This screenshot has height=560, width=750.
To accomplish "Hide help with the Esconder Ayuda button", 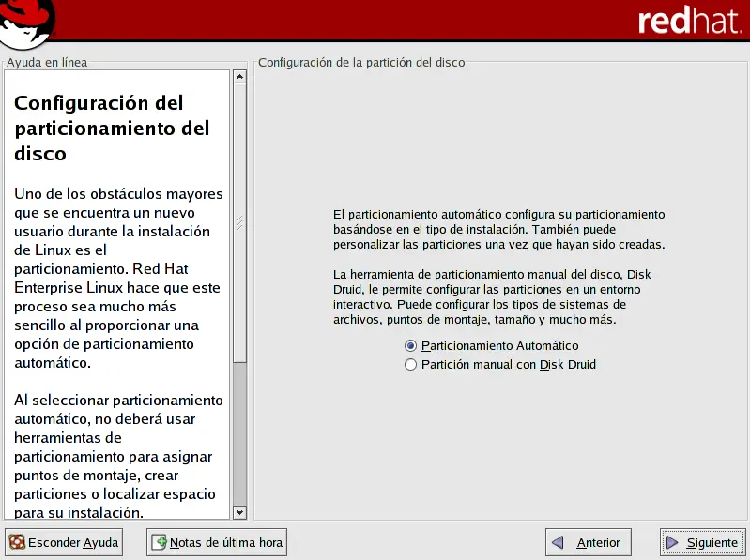I will coord(64,542).
